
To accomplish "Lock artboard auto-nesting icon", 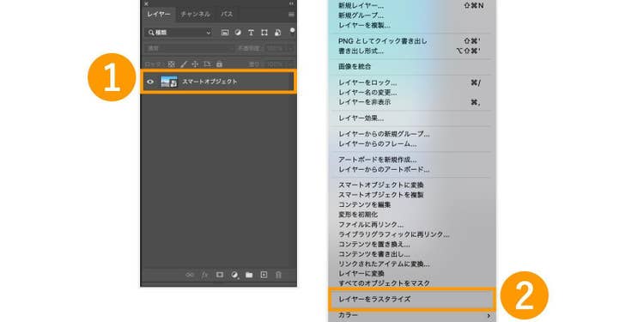I will pos(208,64).
